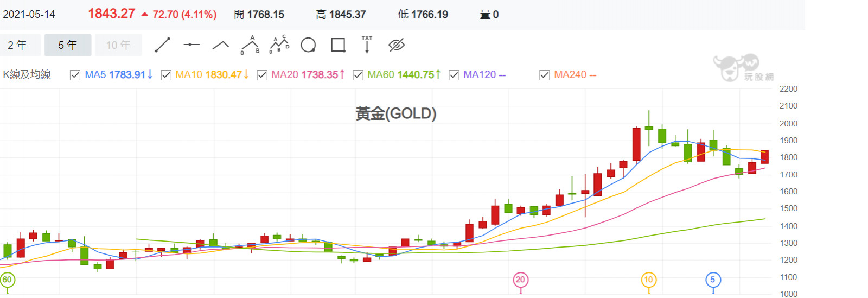Screen dimensions: 868x298
Task: Choose the ABCD wave pattern tool
Action: point(279,45)
